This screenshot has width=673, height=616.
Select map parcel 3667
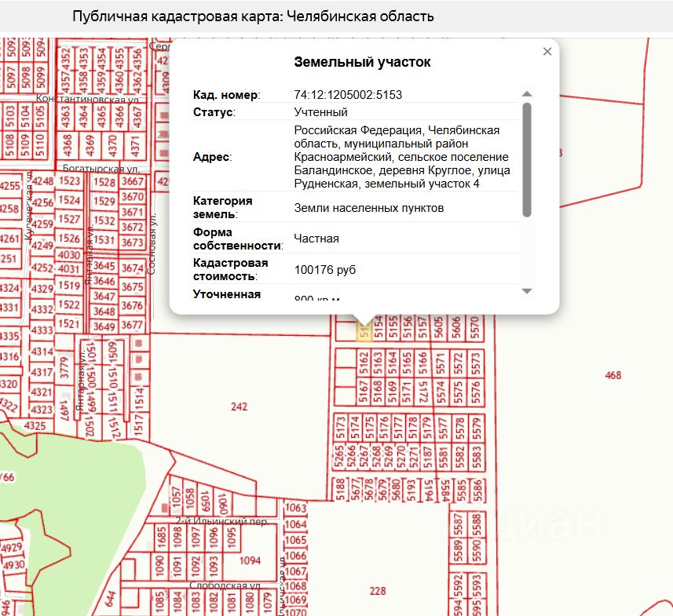click(x=132, y=181)
